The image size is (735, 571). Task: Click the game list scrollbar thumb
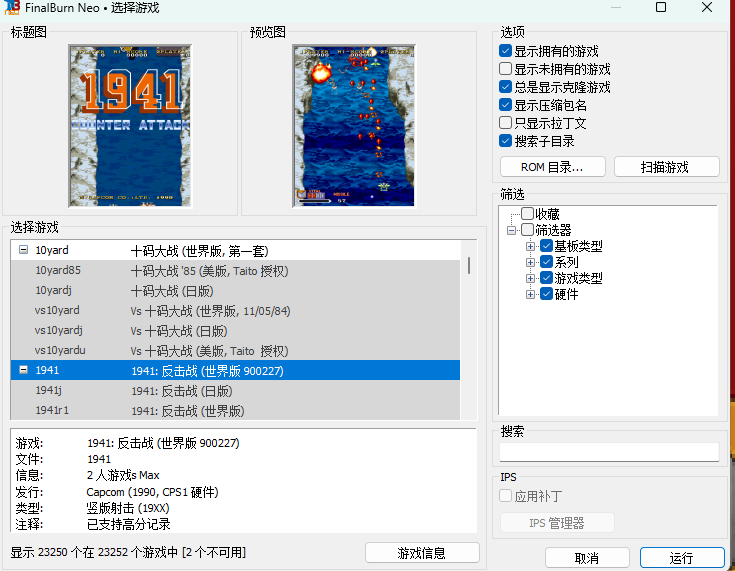[x=469, y=265]
